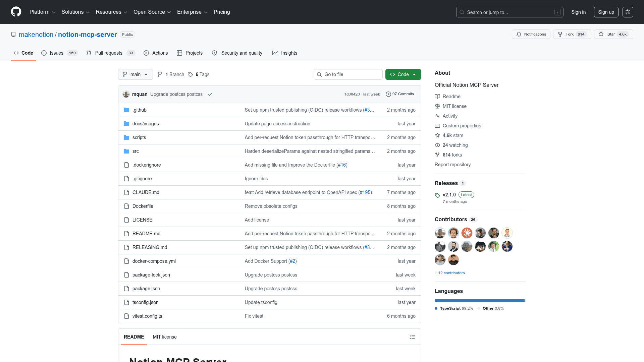Viewport: 644px width, 362px height.
Task: Open v2.1.0 release tag
Action: 449,195
